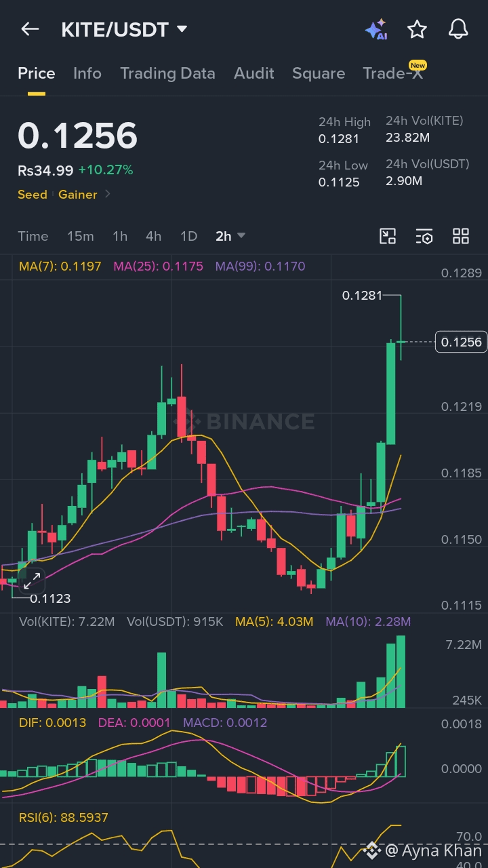Tap the Gainer tag label
Screen dimensions: 488x868
pyautogui.click(x=78, y=195)
